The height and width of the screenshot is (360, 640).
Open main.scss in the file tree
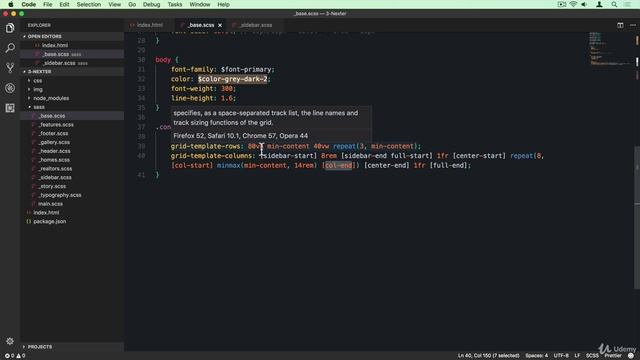(51, 204)
